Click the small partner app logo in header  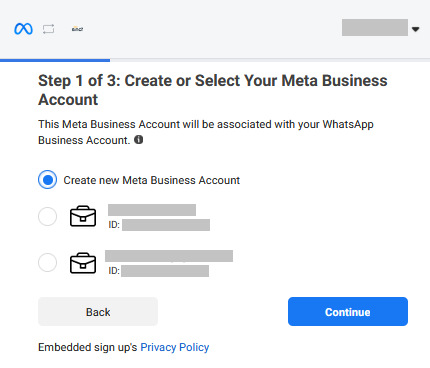point(77,29)
